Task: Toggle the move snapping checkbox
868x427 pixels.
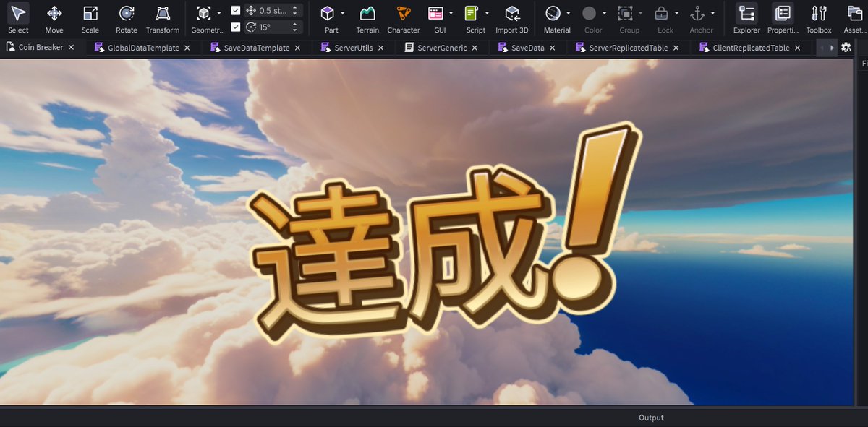Action: pos(235,11)
